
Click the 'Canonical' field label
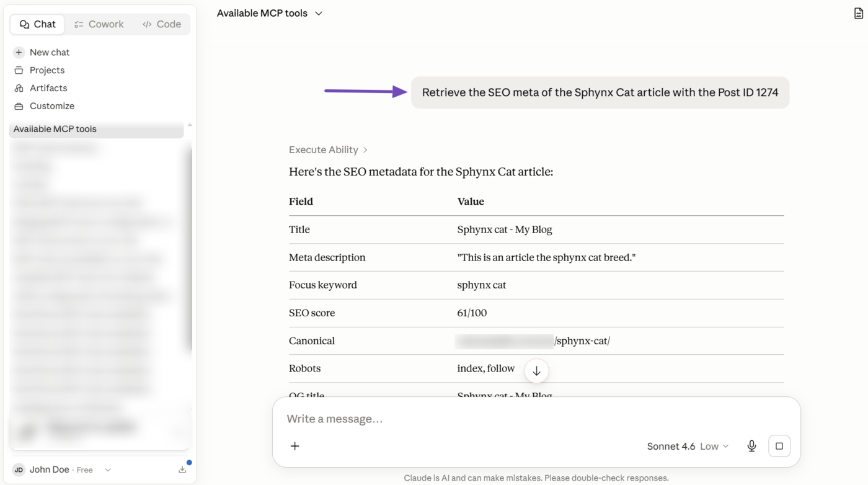pyautogui.click(x=312, y=341)
